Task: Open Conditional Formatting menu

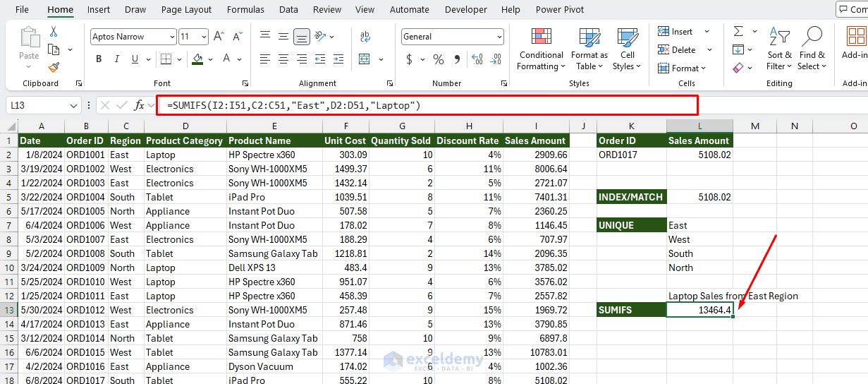Action: click(x=541, y=49)
